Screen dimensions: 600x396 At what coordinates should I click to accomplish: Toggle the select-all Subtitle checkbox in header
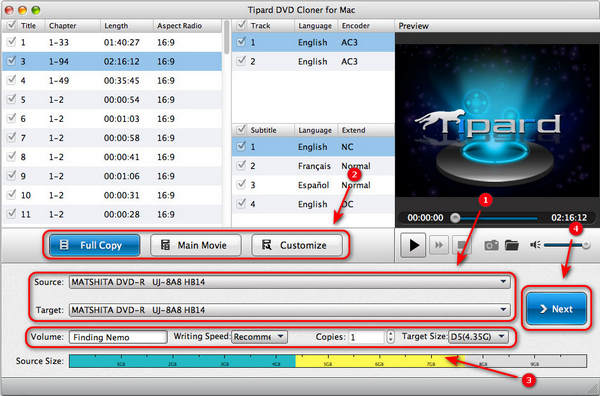click(x=241, y=130)
